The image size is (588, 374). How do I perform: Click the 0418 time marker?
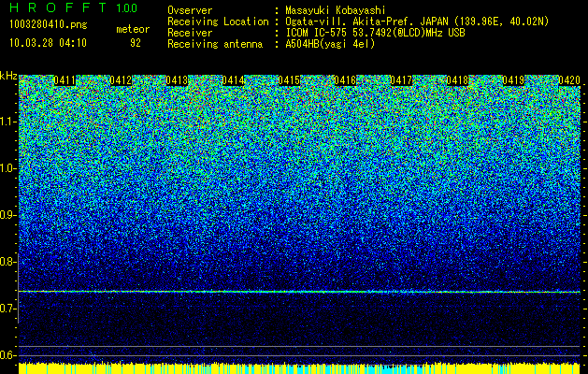(457, 80)
